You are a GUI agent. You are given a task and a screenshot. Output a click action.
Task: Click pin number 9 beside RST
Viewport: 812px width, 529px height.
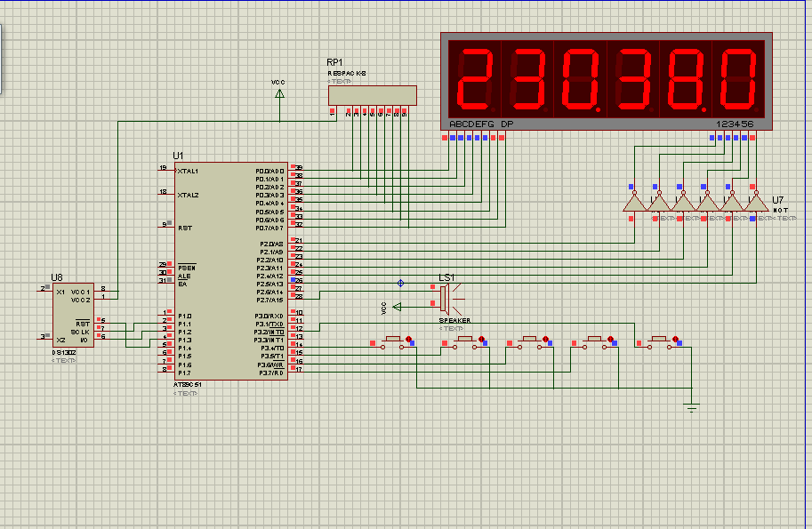click(x=165, y=225)
